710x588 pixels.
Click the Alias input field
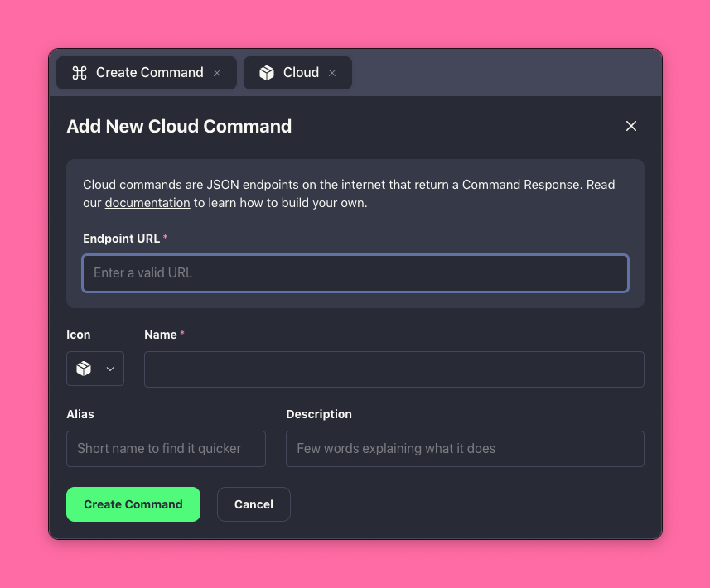coord(166,449)
